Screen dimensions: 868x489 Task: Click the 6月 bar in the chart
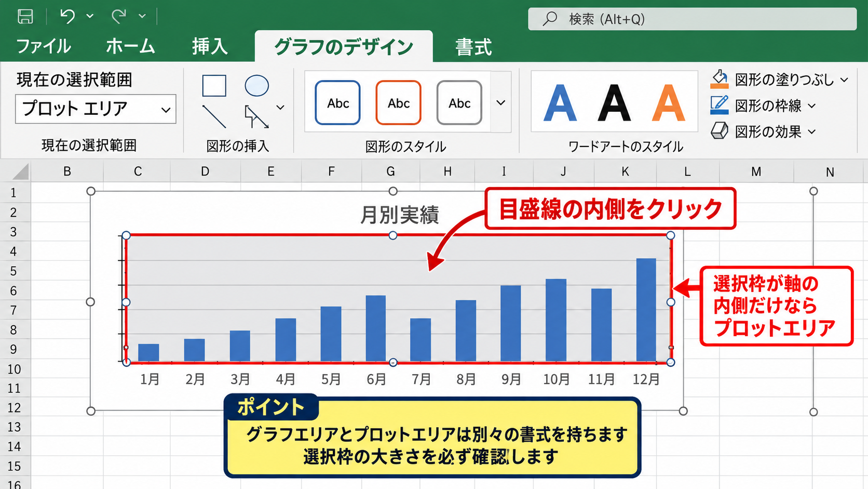pos(376,328)
